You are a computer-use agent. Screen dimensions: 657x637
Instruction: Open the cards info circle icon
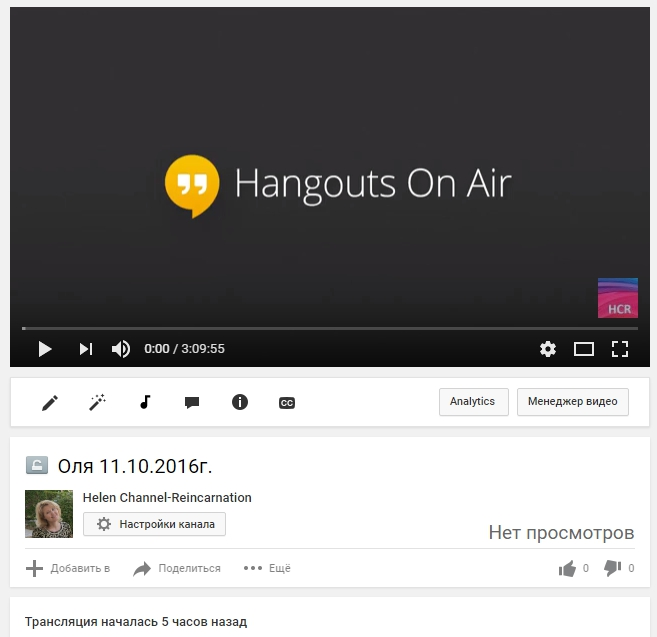point(240,402)
